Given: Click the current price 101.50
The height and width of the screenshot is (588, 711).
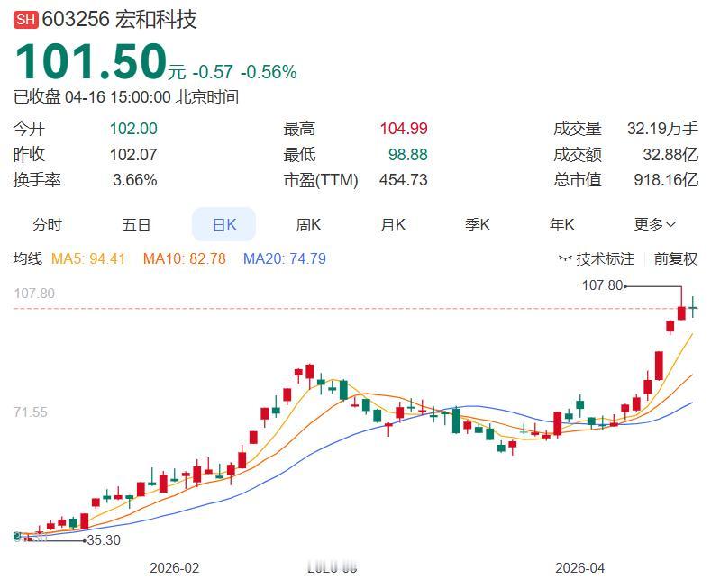Looking at the screenshot, I should click(x=91, y=61).
